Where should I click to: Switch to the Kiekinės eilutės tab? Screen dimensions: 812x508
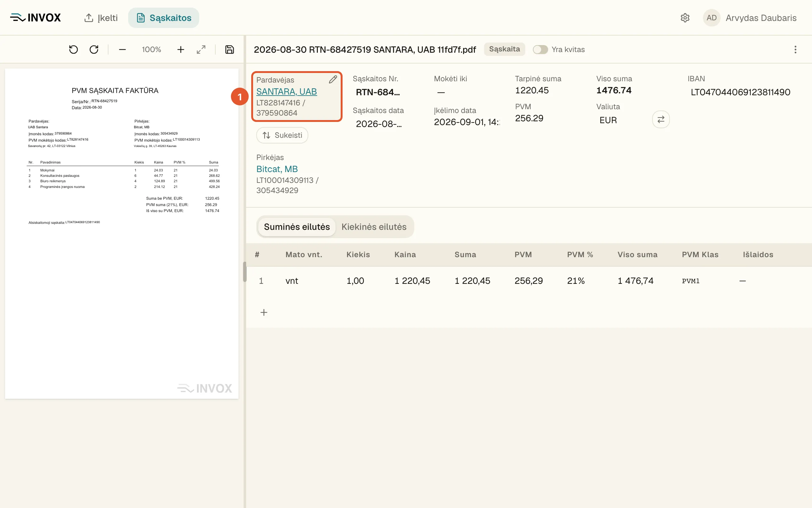pos(374,227)
